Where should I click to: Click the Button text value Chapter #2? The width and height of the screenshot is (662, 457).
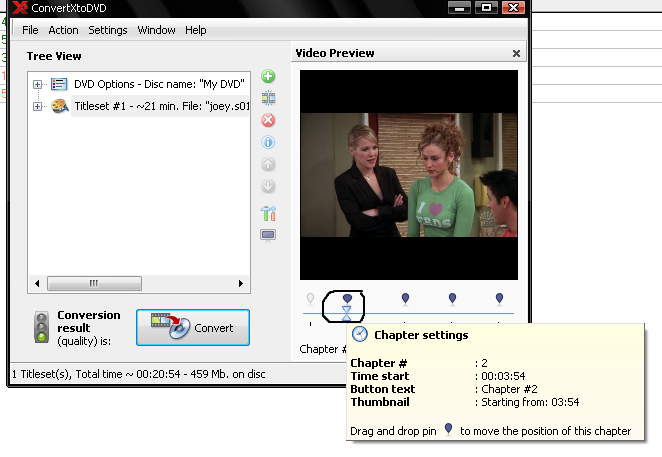tap(510, 389)
